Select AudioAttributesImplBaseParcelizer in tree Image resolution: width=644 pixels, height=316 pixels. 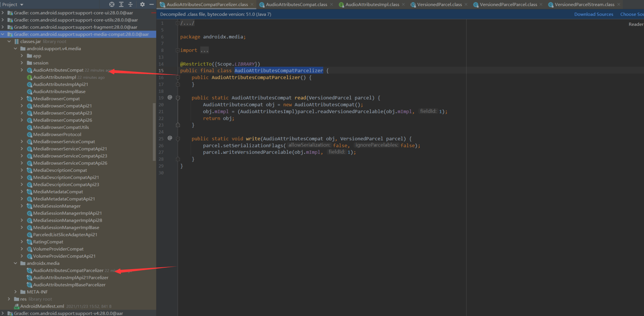69,285
